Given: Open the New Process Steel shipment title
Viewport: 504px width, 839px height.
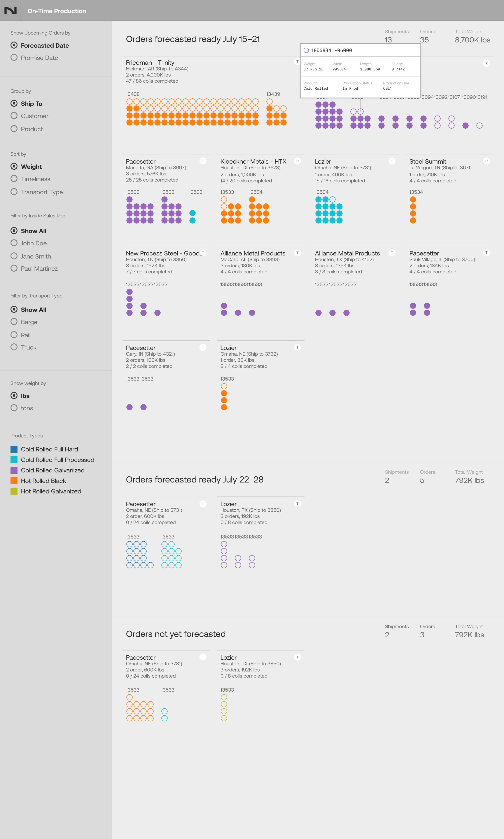Looking at the screenshot, I should [164, 253].
